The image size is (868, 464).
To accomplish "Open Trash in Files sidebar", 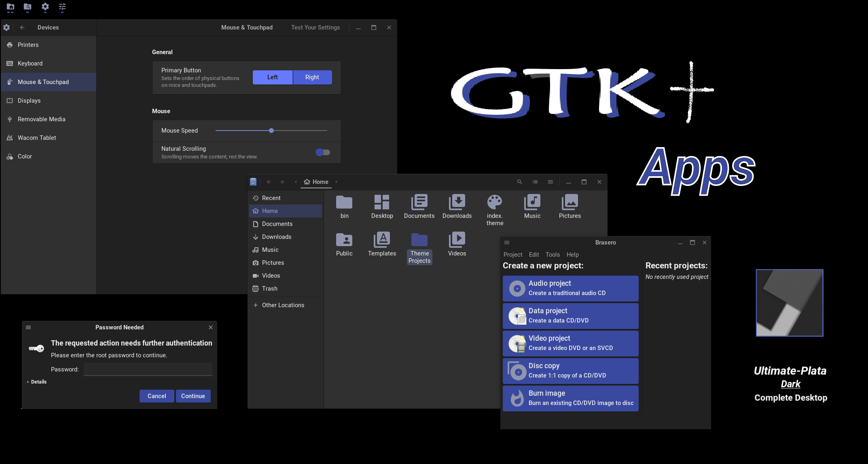I will pyautogui.click(x=286, y=289).
